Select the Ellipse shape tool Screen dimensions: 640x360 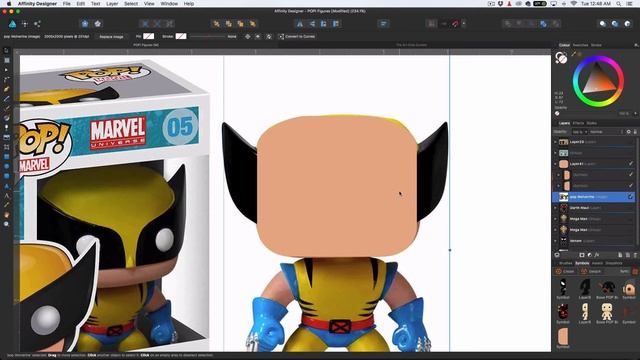pos(7,167)
